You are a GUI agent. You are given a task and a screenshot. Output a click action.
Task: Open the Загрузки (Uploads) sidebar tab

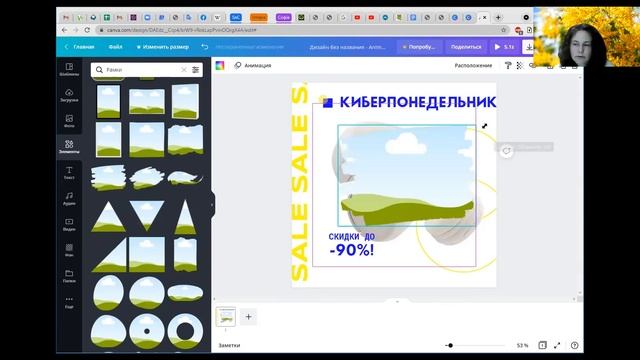point(69,95)
